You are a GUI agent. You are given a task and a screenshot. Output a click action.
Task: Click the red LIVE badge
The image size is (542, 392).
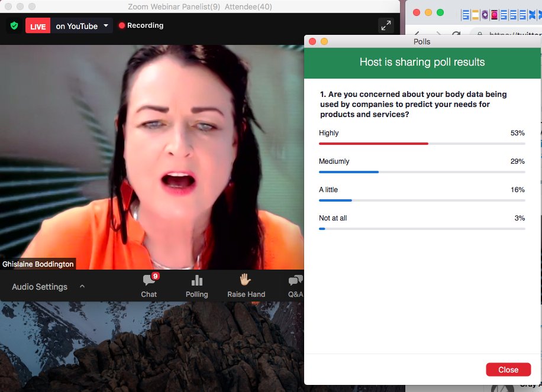(x=38, y=26)
